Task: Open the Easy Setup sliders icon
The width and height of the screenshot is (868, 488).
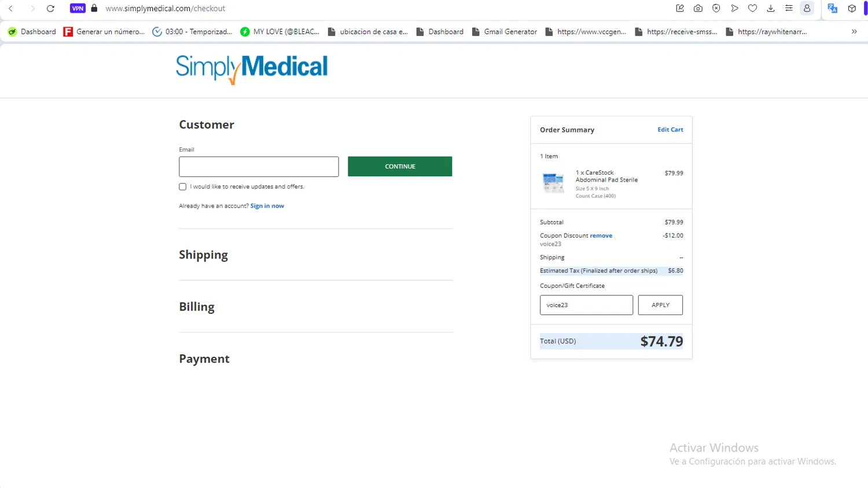Action: click(x=789, y=8)
